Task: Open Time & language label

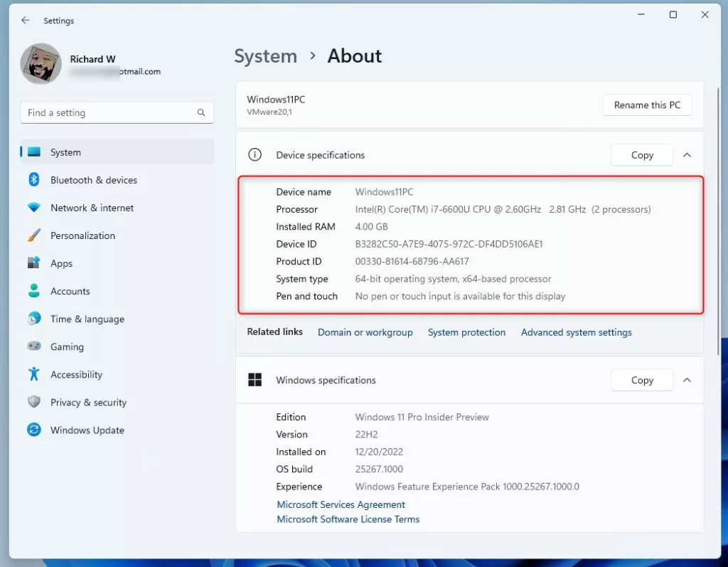Action: [x=87, y=319]
